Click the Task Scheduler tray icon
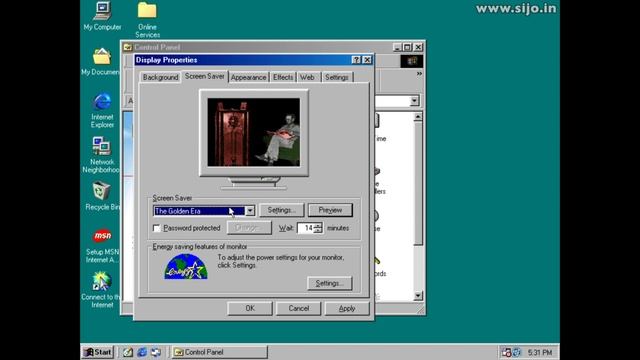This screenshot has height=360, width=640. (507, 352)
